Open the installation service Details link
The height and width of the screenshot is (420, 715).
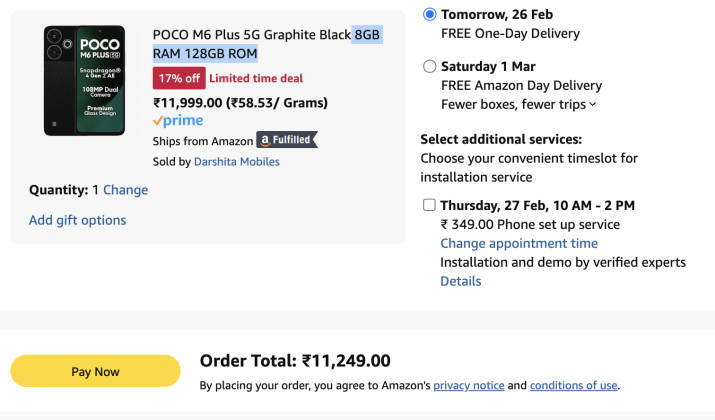(460, 281)
